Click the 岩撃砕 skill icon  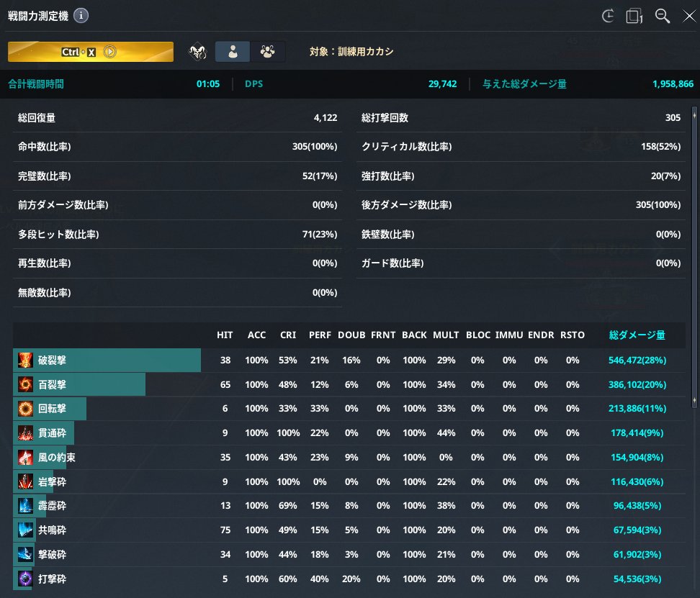[x=25, y=481]
